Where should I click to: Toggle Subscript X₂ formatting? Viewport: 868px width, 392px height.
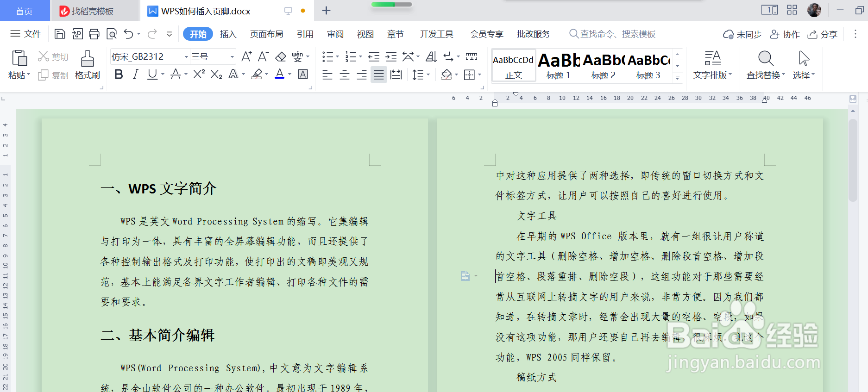click(x=216, y=75)
